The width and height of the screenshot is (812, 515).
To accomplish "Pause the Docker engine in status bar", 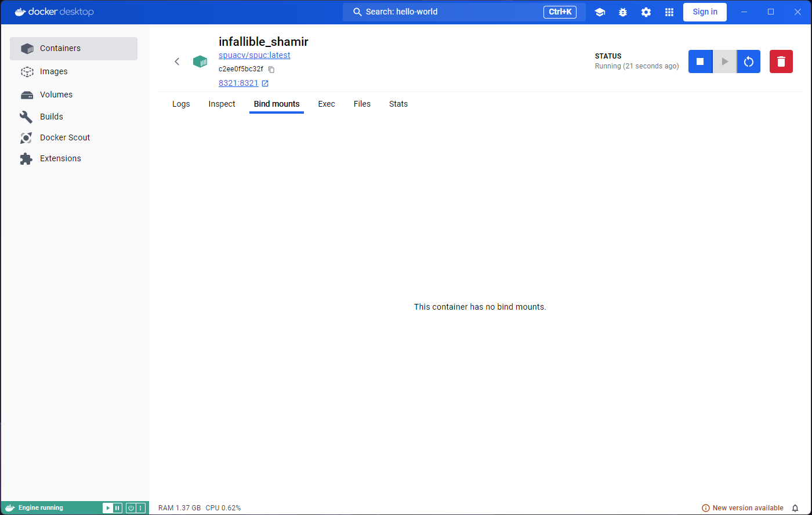I will click(117, 508).
